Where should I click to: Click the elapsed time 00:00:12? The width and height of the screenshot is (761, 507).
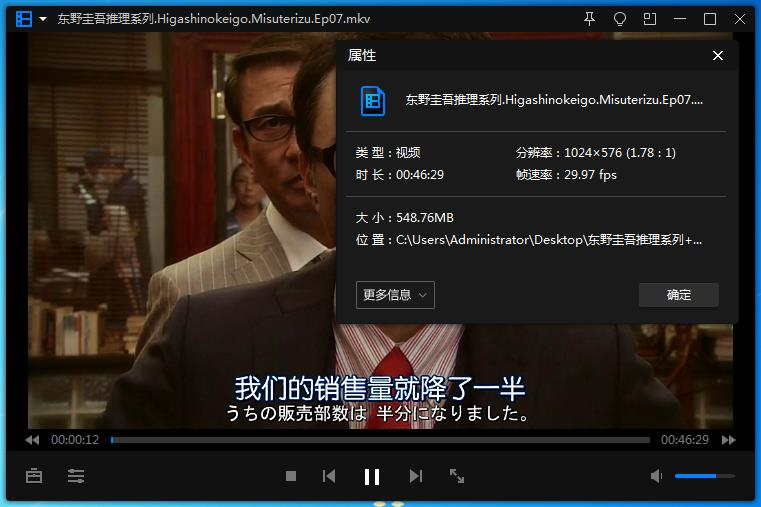click(x=75, y=440)
